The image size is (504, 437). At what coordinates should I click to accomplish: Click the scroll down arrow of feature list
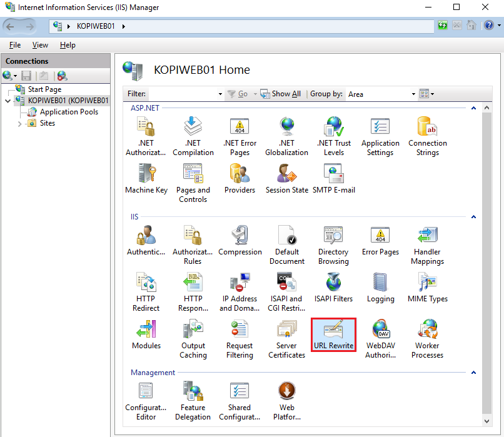(x=486, y=421)
